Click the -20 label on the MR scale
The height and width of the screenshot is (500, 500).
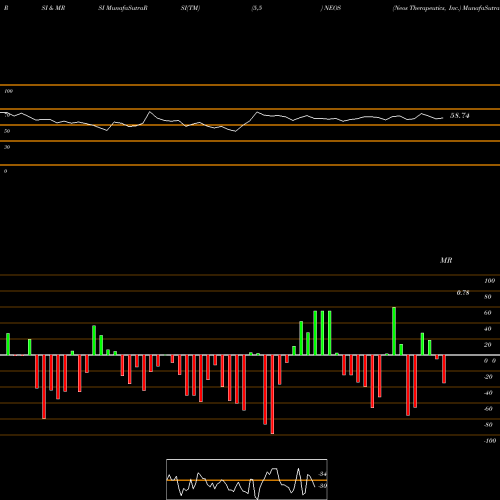pos(488,377)
